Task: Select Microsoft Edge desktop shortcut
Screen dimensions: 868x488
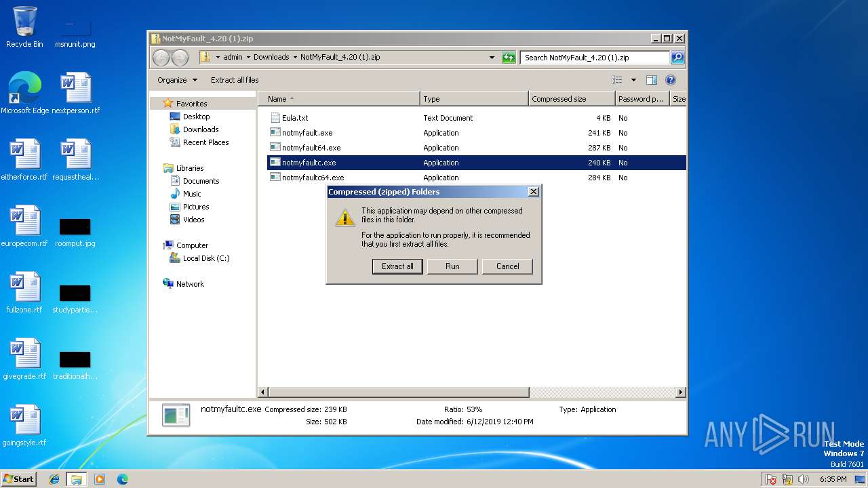Action: (x=24, y=94)
